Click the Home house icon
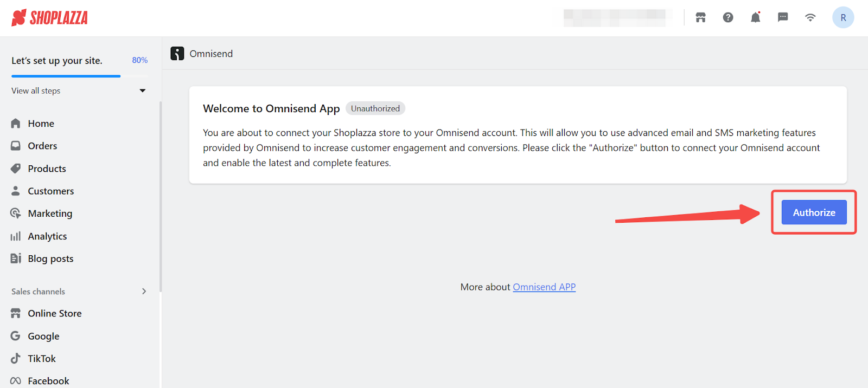The image size is (868, 388). 16,124
